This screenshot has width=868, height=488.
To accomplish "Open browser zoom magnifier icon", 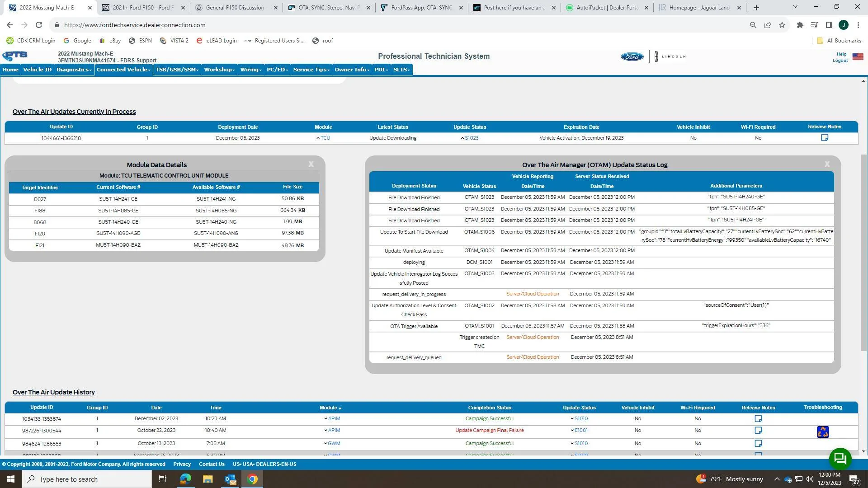I will tap(753, 25).
